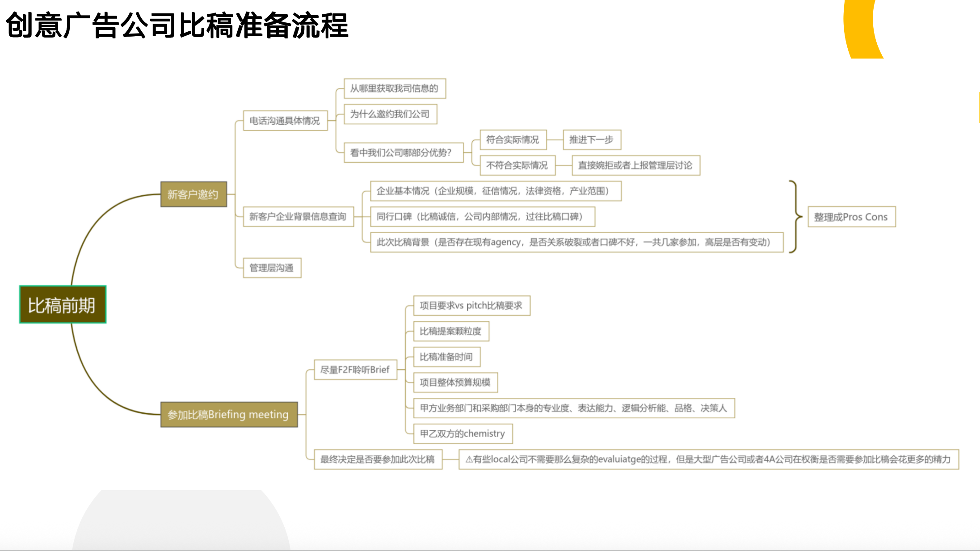Select the 符合实际情况 node
The image size is (980, 551).
(513, 140)
